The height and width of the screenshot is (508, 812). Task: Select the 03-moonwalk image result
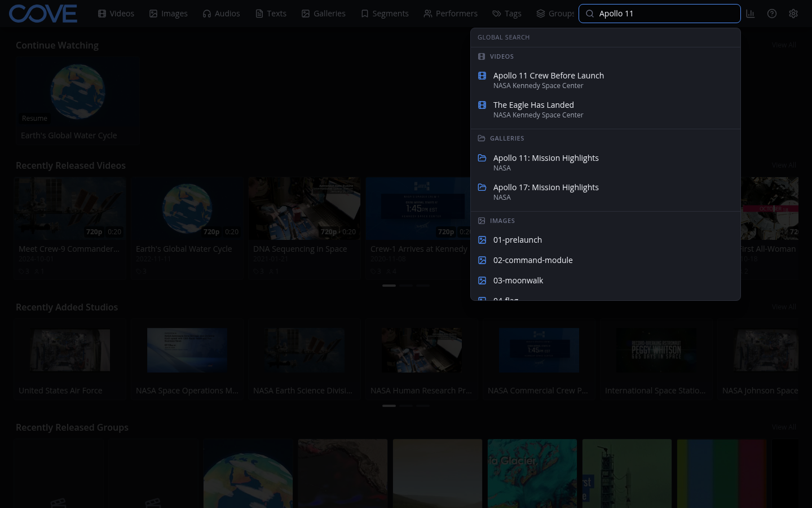(606, 281)
